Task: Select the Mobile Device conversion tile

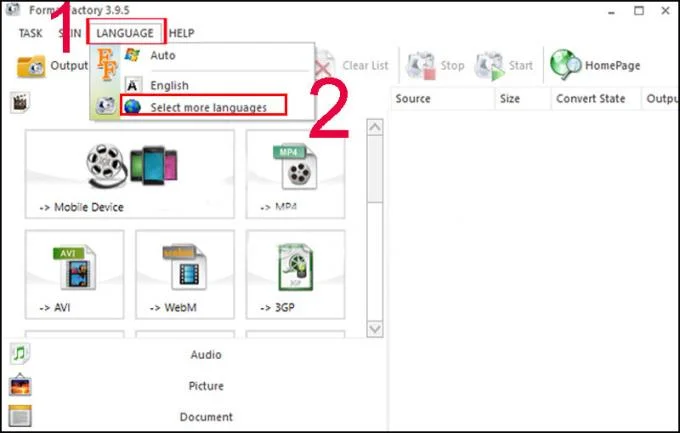Action: click(130, 174)
